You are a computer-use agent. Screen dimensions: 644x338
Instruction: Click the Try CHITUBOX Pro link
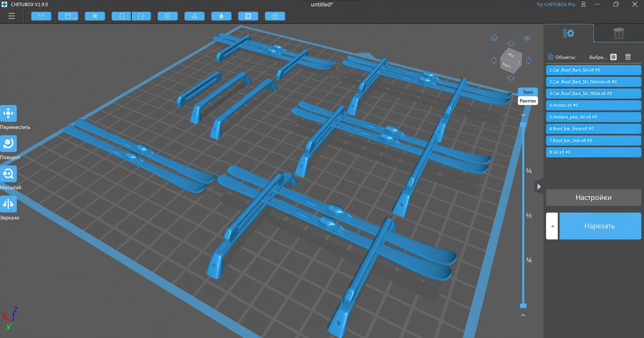pos(555,4)
